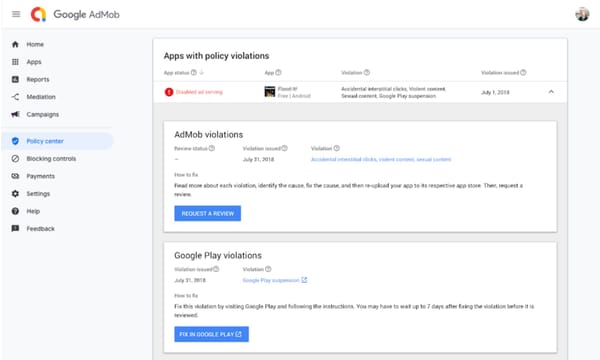This screenshot has height=360, width=600.
Task: Click the Blocking controls circle icon
Action: pyautogui.click(x=15, y=159)
